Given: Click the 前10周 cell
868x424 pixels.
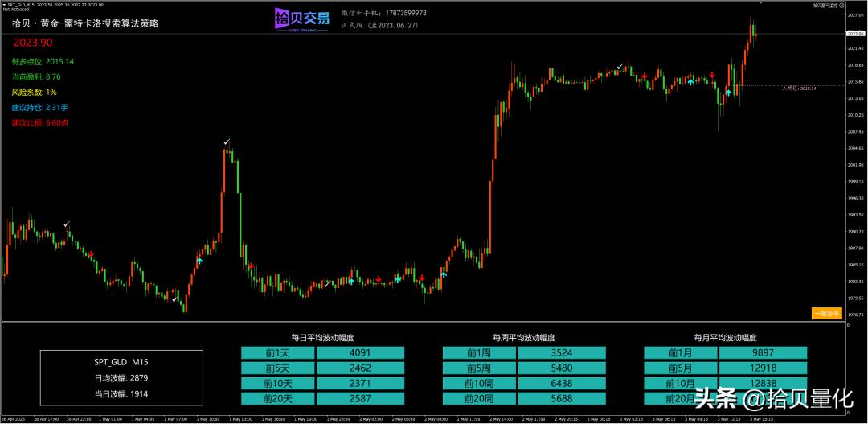Looking at the screenshot, I should [x=479, y=384].
